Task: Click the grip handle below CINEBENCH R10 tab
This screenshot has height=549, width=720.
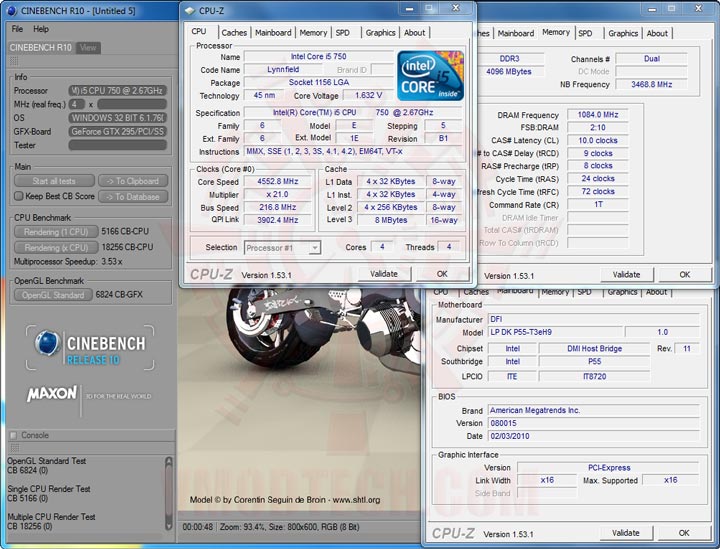Action: pos(13,61)
